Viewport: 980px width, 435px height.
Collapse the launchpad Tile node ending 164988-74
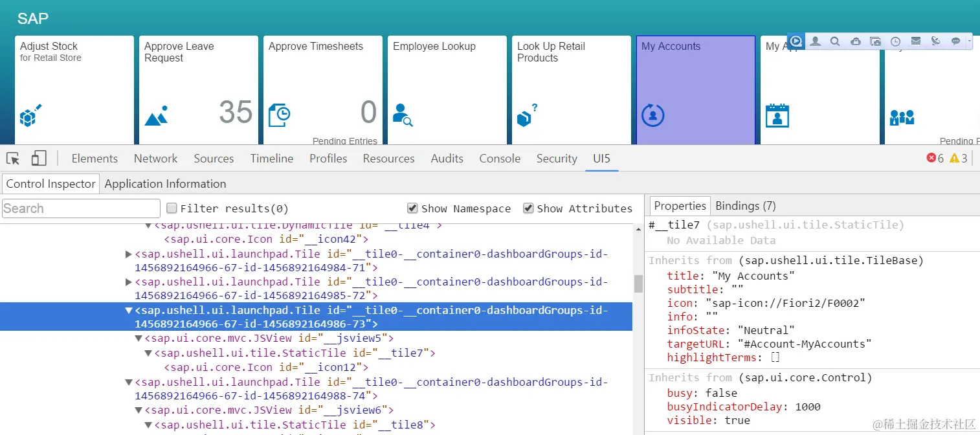point(128,382)
